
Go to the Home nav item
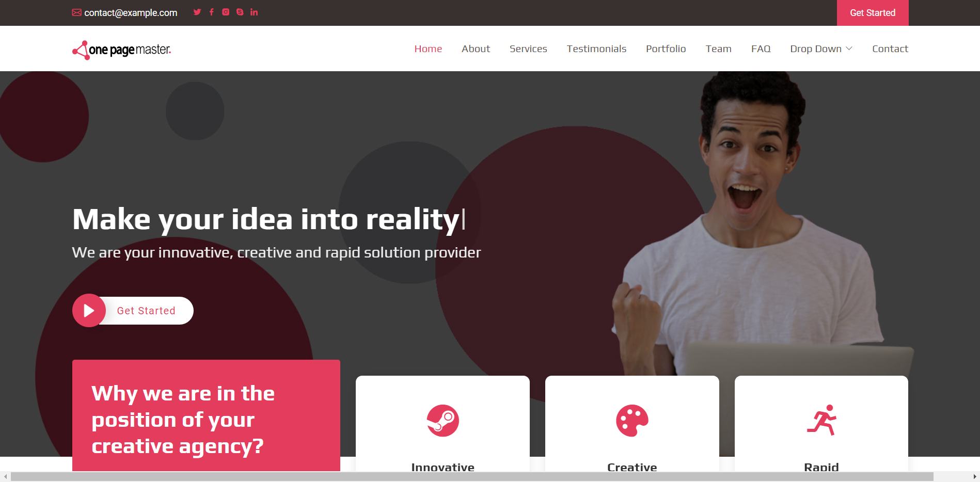pyautogui.click(x=428, y=49)
